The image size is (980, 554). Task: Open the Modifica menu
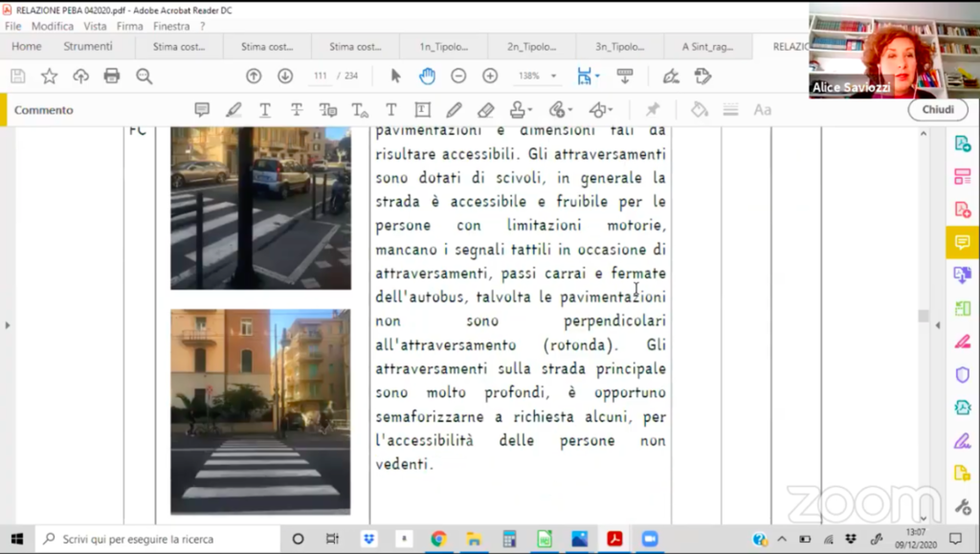click(52, 27)
